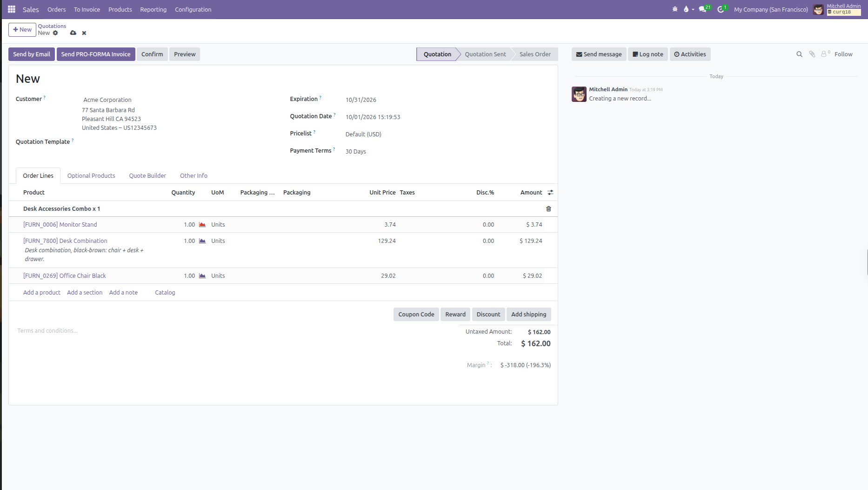This screenshot has width=868, height=490.
Task: Open the droplet tools dropdown
Action: (x=688, y=9)
